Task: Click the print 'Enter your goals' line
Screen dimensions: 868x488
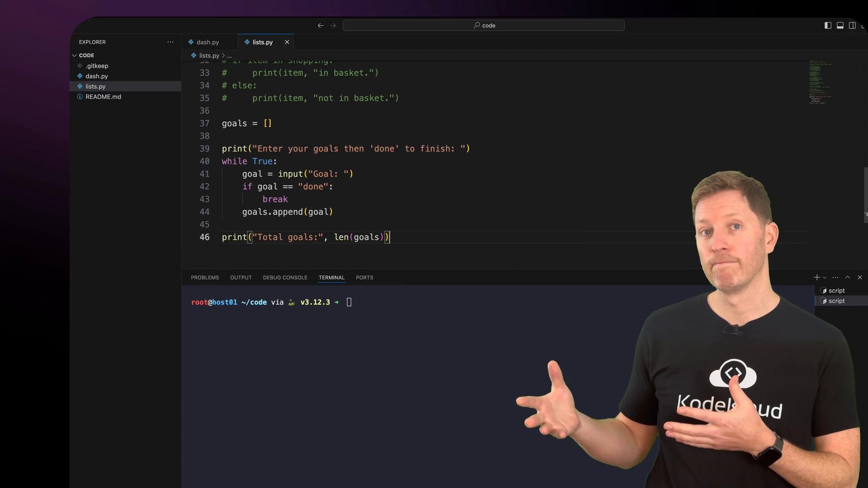Action: 346,149
